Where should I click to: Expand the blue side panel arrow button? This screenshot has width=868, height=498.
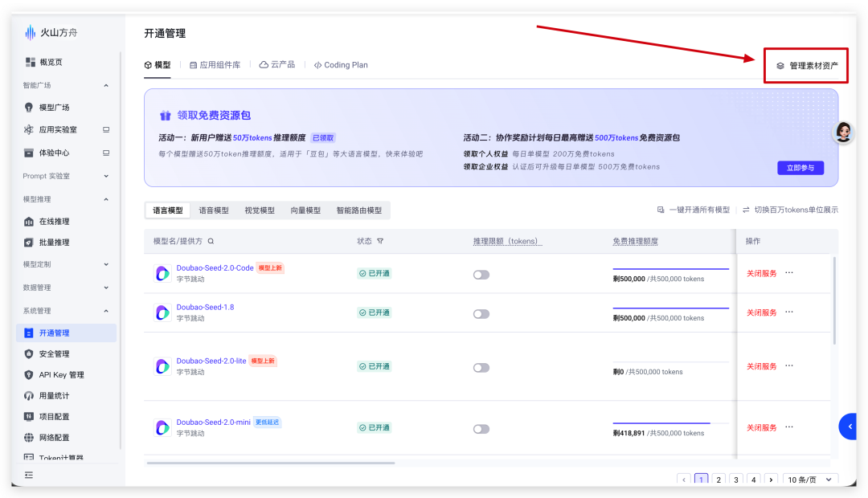[848, 427]
